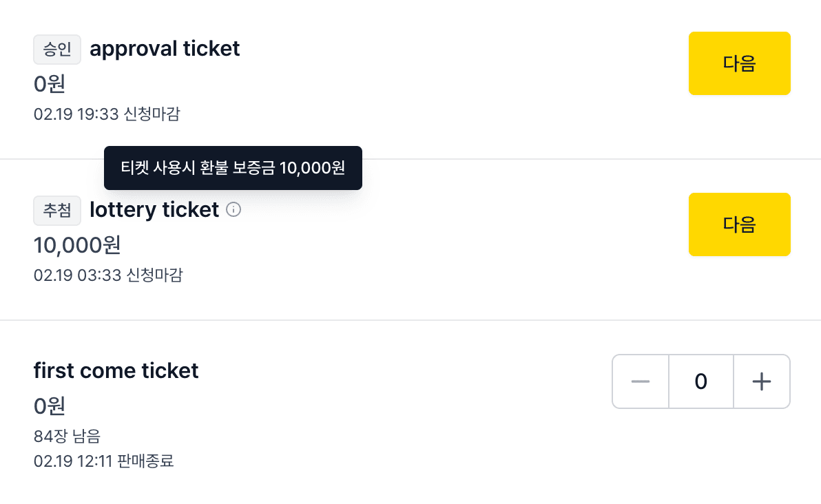Dismiss the refund deposit tooltip
This screenshot has height=504, width=821.
(x=233, y=168)
